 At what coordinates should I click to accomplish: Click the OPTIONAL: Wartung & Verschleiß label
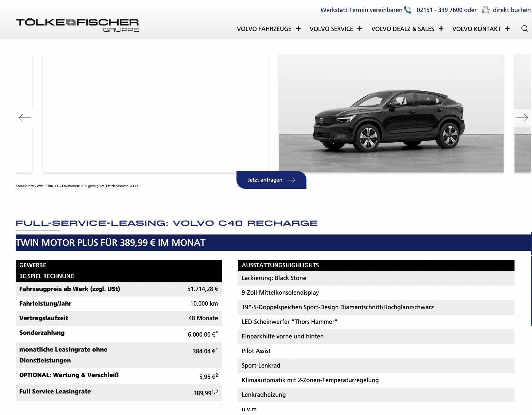tap(69, 375)
